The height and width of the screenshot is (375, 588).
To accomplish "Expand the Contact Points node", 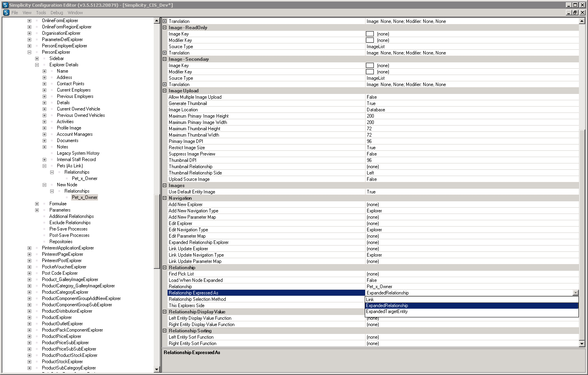I will 44,84.
